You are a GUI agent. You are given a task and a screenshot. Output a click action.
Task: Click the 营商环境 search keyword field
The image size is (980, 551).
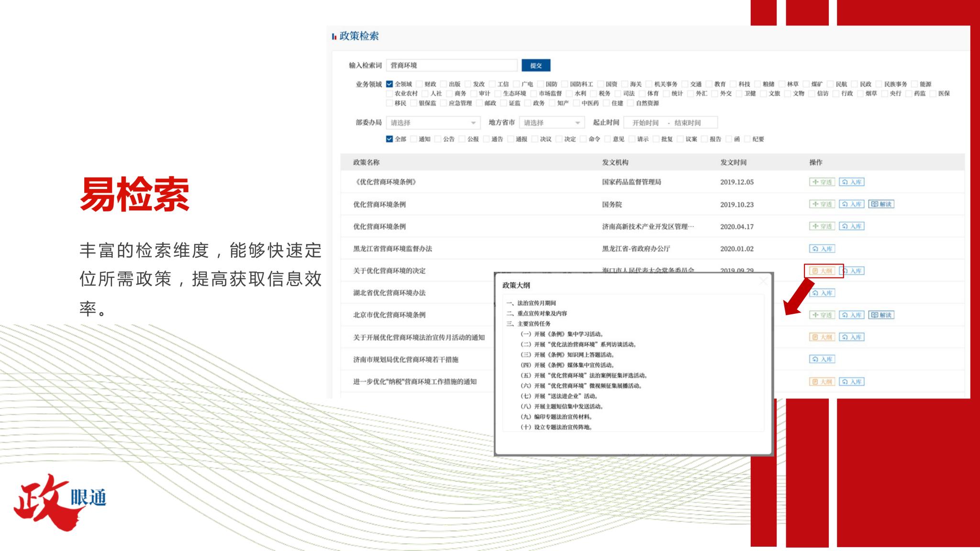pos(451,66)
